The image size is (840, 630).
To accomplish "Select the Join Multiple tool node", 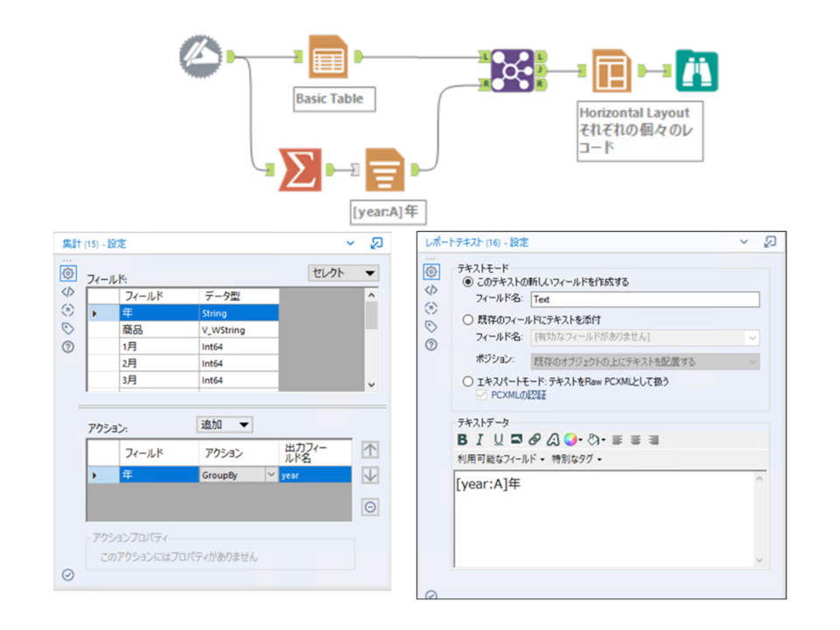I will click(512, 70).
